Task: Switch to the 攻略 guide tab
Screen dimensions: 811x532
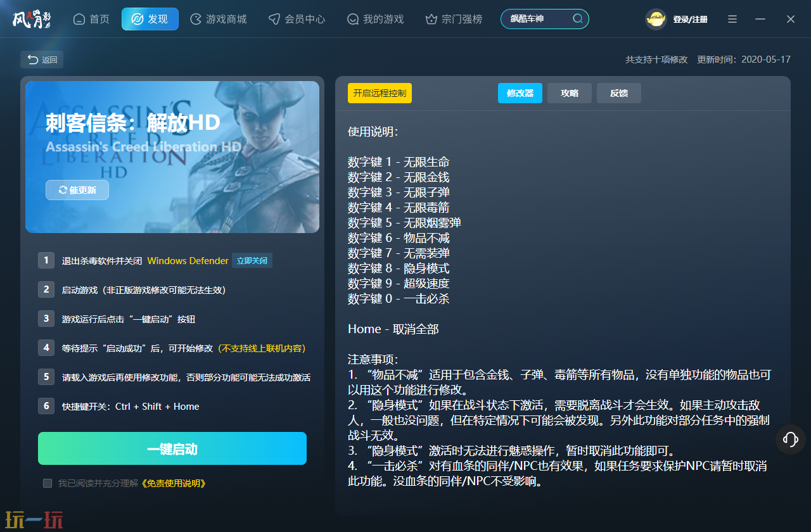Action: pyautogui.click(x=570, y=93)
